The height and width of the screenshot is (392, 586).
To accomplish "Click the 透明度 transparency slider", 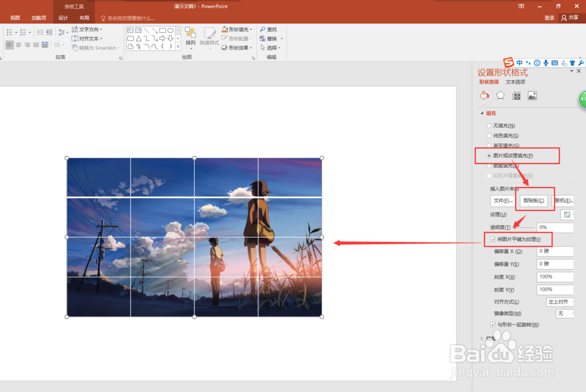I will pos(523,227).
